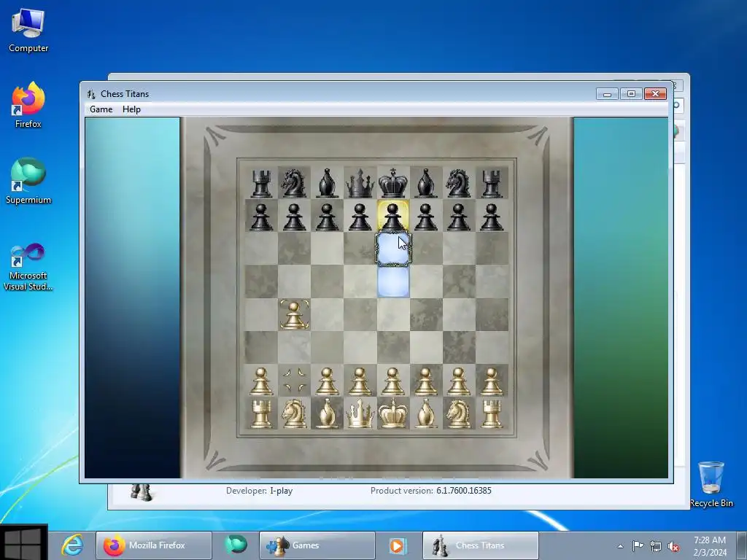747x560 pixels.
Task: Move pawn to the far blue highlighted square
Action: tap(393, 281)
